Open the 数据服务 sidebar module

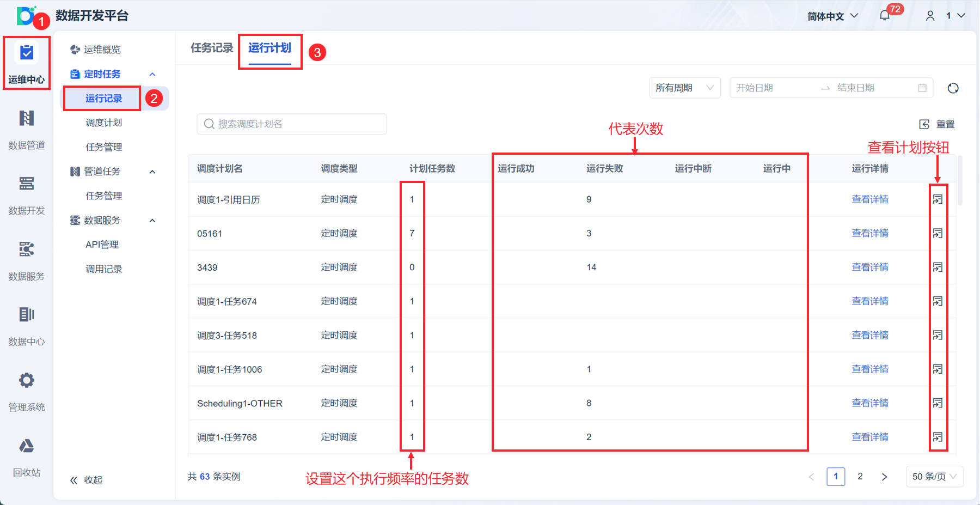click(x=26, y=260)
